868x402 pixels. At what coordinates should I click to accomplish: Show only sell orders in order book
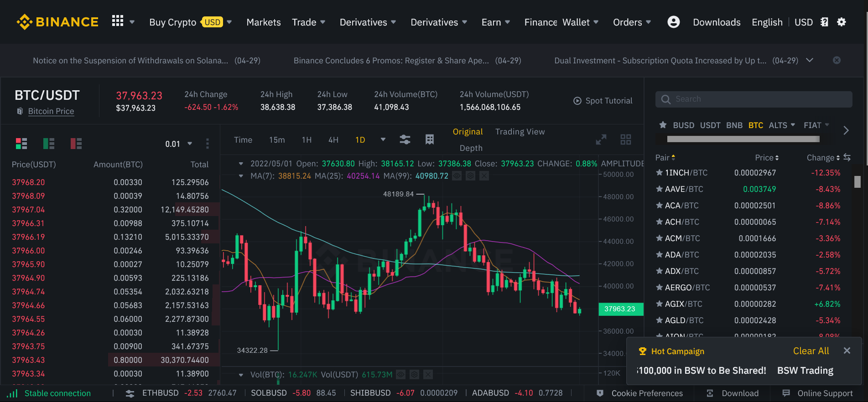(76, 144)
